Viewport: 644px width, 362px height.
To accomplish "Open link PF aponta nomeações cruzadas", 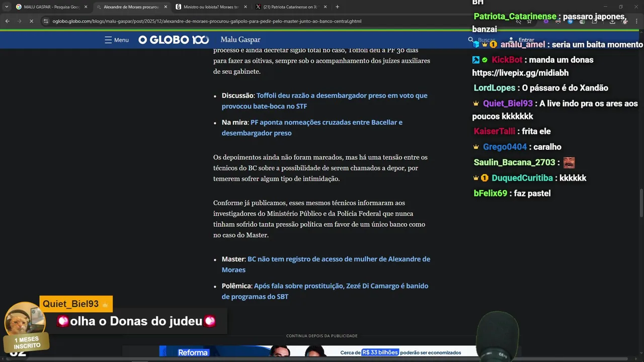I will [312, 128].
